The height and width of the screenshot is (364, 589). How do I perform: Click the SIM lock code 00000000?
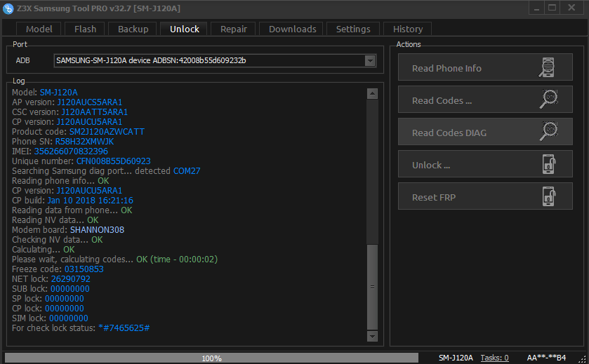pos(69,318)
